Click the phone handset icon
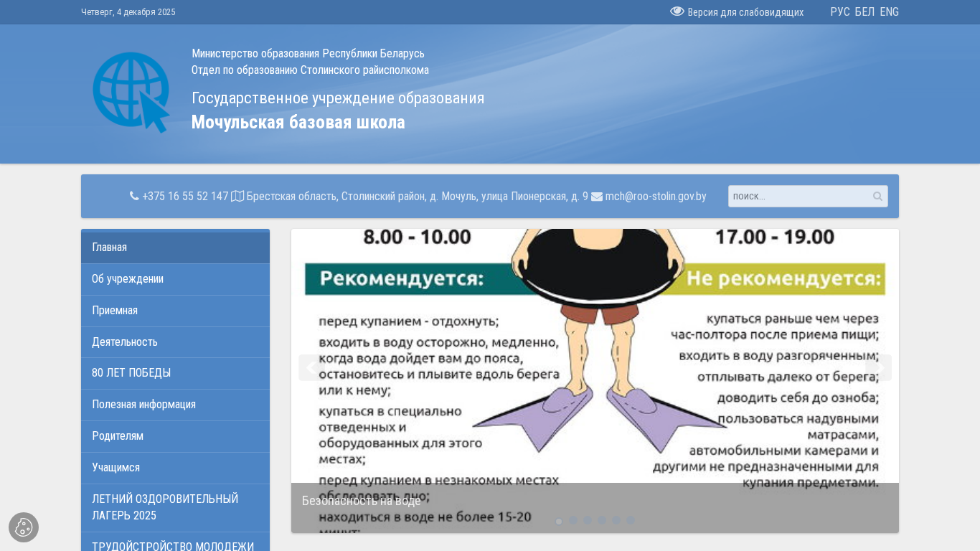Image resolution: width=980 pixels, height=551 pixels. click(134, 196)
